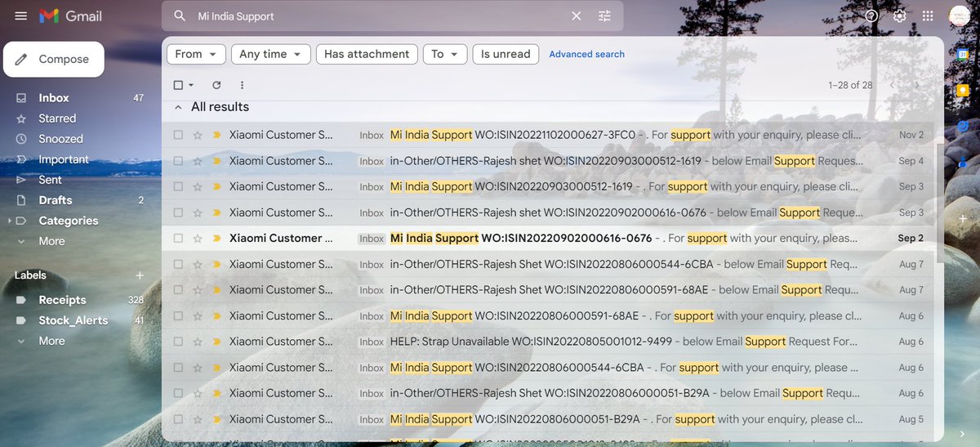Screen dimensions: 980x447
Task: Click the search magnifier icon
Action: click(x=180, y=16)
